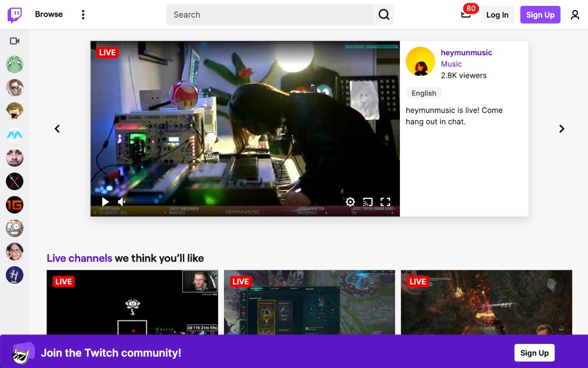588x368 pixels.
Task: Click the Log In button
Action: 497,14
